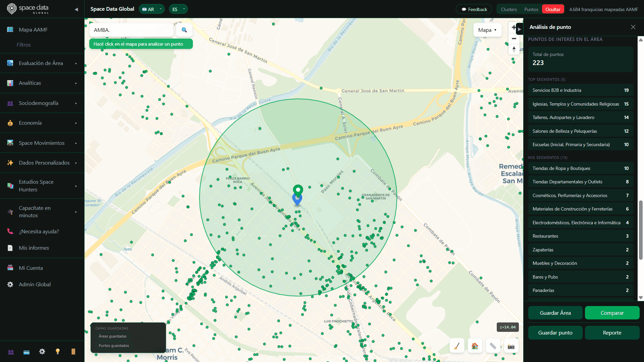Take a map snapshot with the camera
This screenshot has height=362, width=644.
click(511, 346)
